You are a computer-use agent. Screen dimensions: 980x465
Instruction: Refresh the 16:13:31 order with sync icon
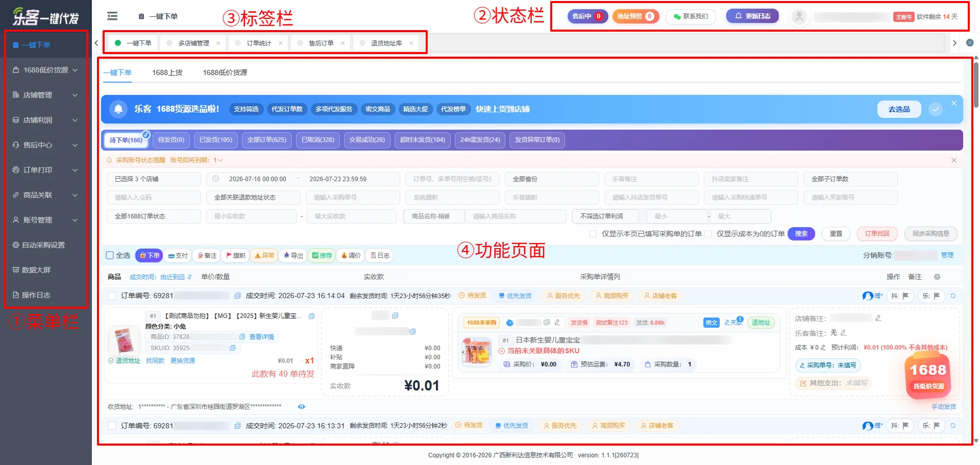coord(953,426)
